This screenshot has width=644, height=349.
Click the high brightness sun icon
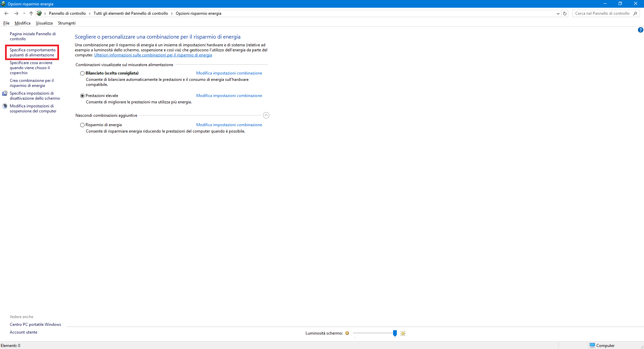point(403,333)
